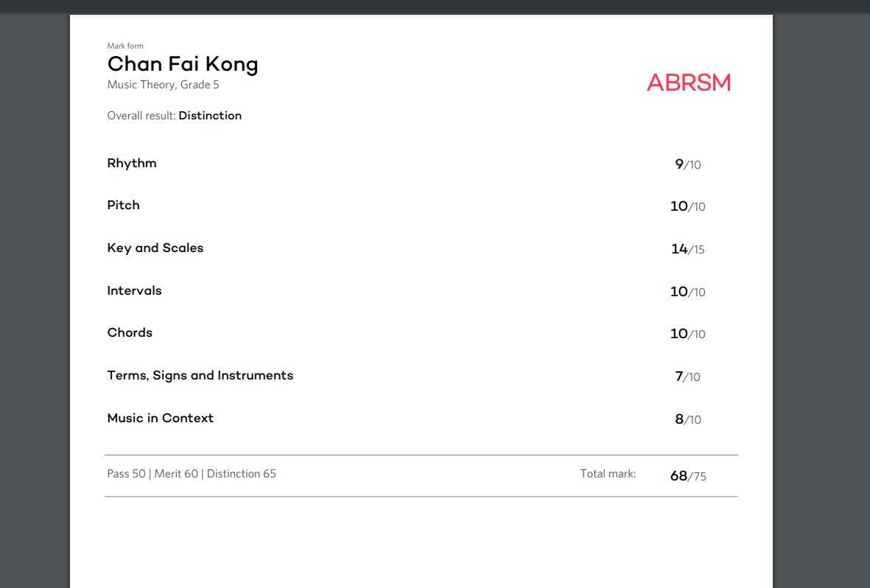870x588 pixels.
Task: Click the Pitch score 10/10
Action: point(688,206)
